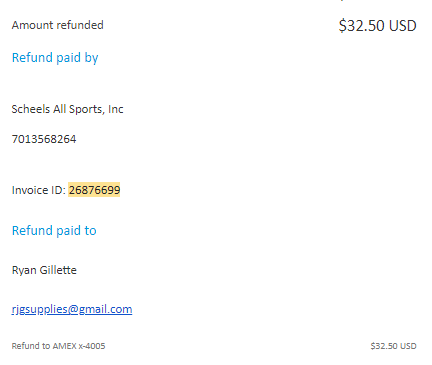Click the USD text in the small bottom amount
This screenshot has height=365, width=432.
click(x=408, y=346)
